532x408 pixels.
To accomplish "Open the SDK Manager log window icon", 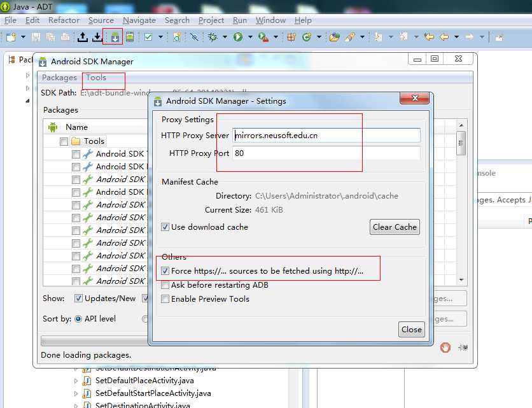I will point(463,348).
